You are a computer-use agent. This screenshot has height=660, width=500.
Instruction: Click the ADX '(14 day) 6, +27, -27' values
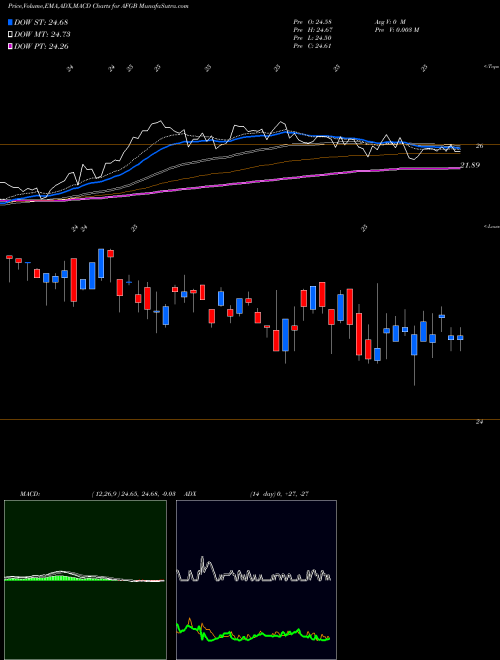tap(279, 494)
